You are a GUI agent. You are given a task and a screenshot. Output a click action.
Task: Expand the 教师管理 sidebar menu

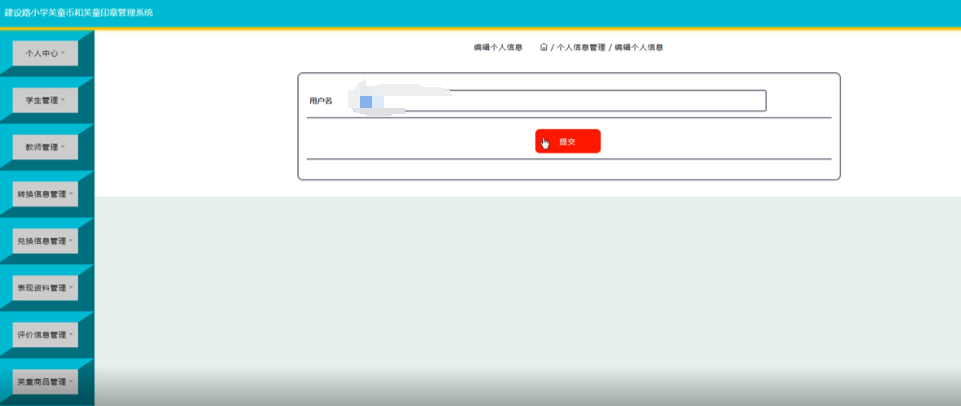[45, 147]
